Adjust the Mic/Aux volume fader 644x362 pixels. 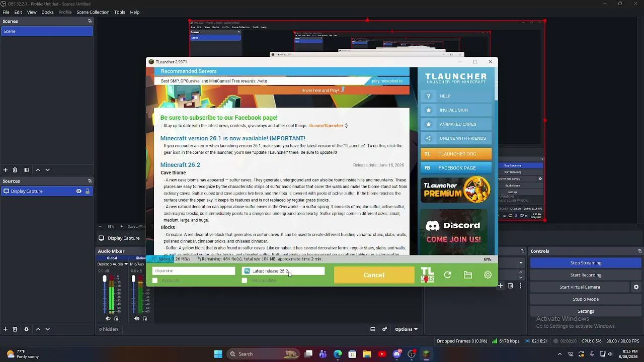click(133, 279)
